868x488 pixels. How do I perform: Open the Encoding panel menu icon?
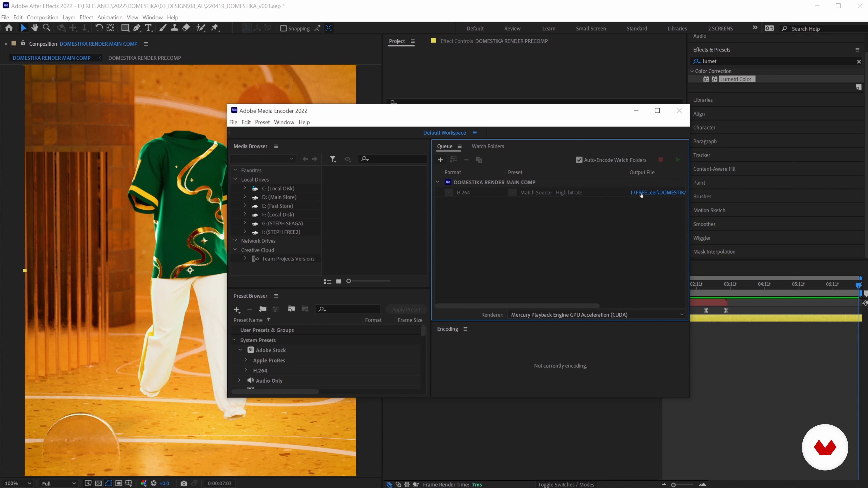(465, 329)
